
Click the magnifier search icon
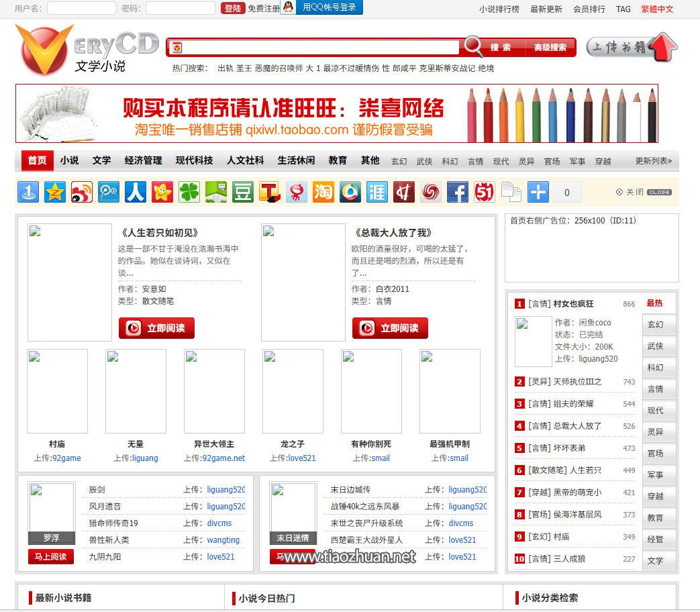tap(473, 47)
